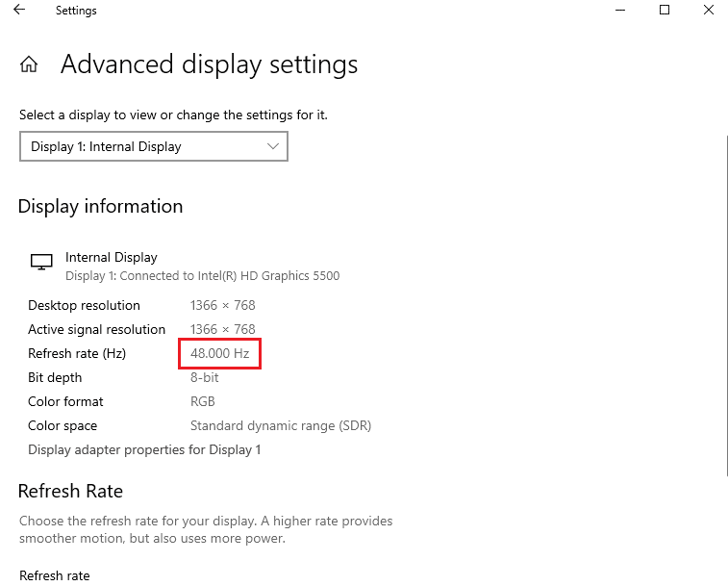Click the Advanced display settings page heading
The height and width of the screenshot is (586, 728).
point(209,64)
